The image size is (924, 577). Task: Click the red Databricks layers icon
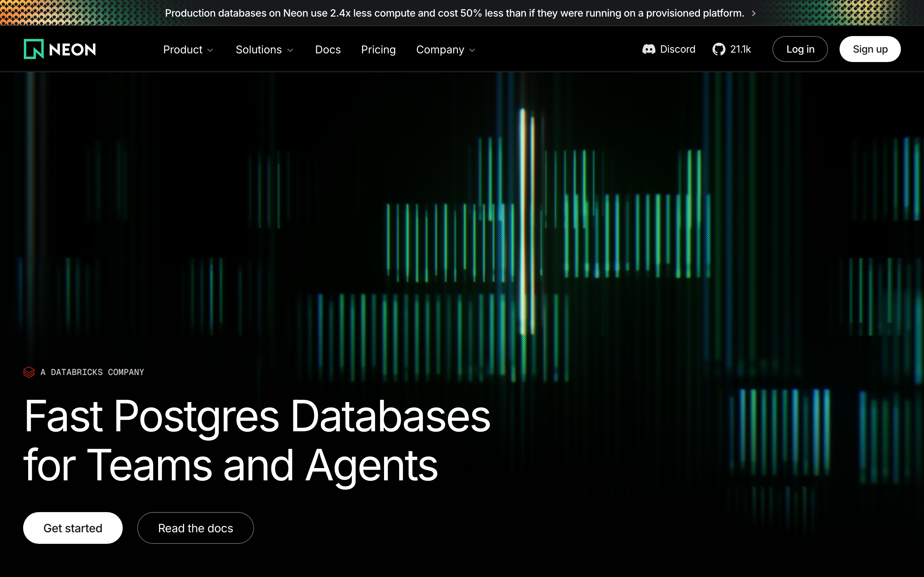point(29,372)
